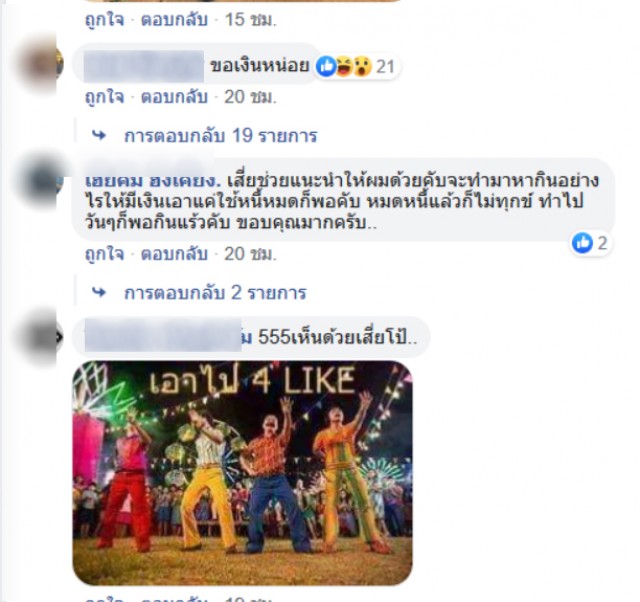Screen dimensions: 640x602
Task: Click the like thumb icon on the ขอเงินหน่อย comment
Action: click(326, 67)
